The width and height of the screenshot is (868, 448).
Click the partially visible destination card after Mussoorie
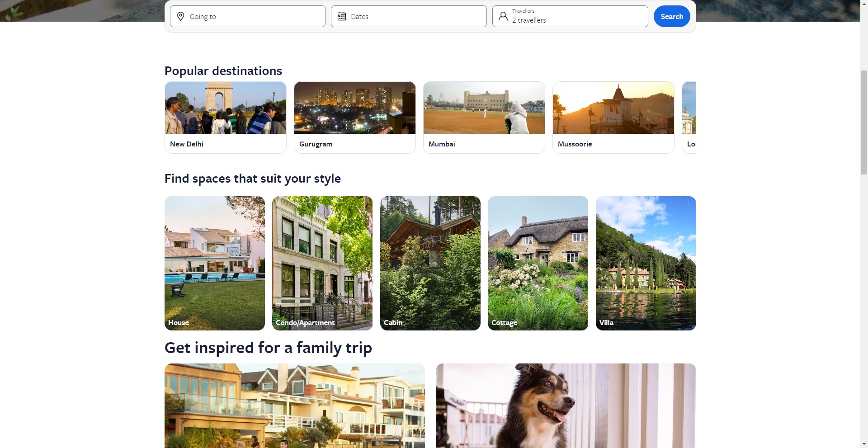tap(689, 118)
